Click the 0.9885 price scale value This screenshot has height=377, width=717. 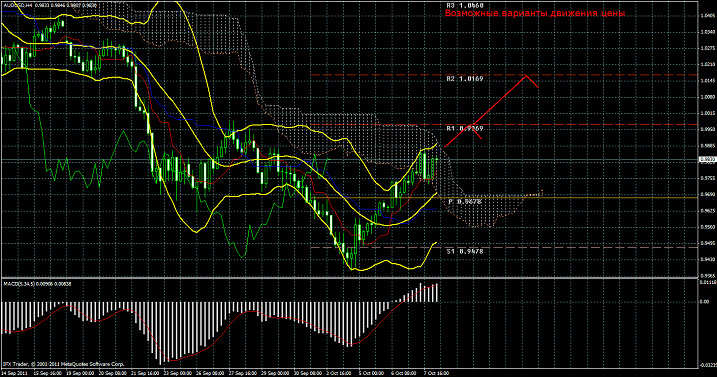click(708, 146)
